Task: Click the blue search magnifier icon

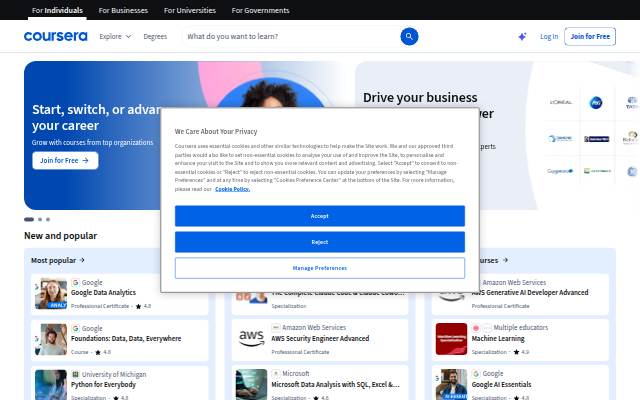Action: (409, 36)
